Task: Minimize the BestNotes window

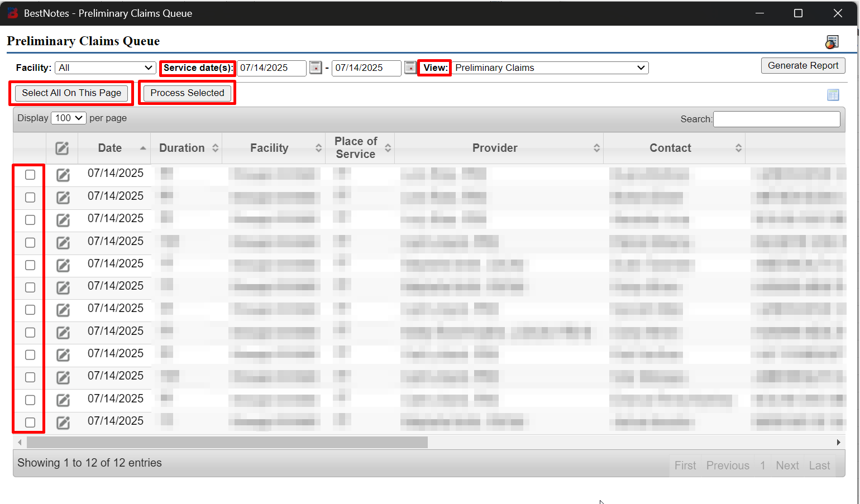Action: (x=759, y=13)
